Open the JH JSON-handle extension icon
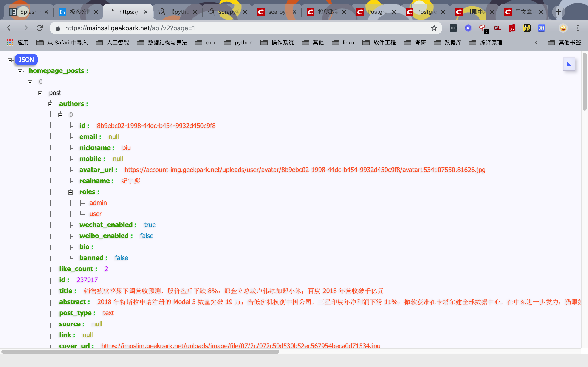 [x=541, y=28]
